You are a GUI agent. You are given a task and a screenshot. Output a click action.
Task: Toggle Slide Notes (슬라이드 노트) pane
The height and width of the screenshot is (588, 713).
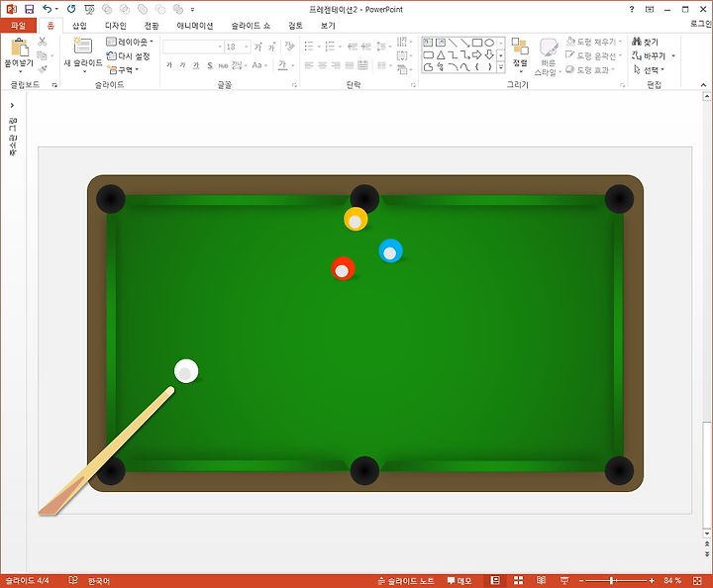(x=406, y=581)
